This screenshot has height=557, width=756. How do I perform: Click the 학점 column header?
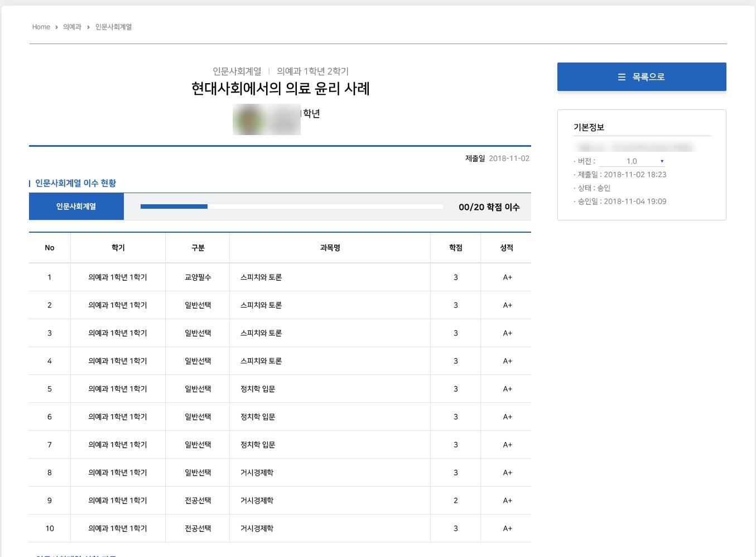[456, 248]
